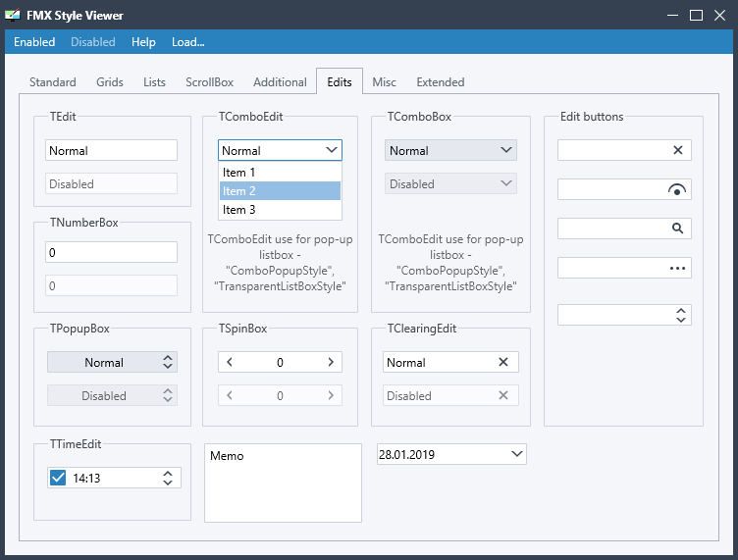Switch to the Lists tab

point(154,82)
